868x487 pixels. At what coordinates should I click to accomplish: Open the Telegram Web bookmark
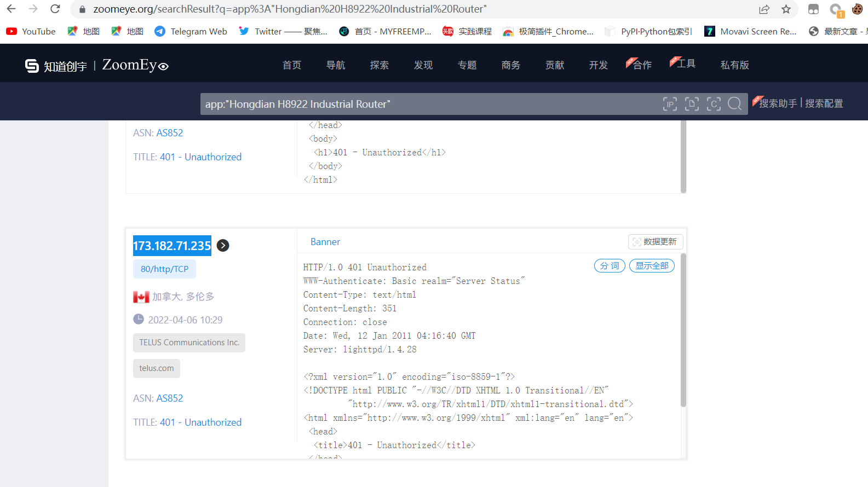click(191, 31)
